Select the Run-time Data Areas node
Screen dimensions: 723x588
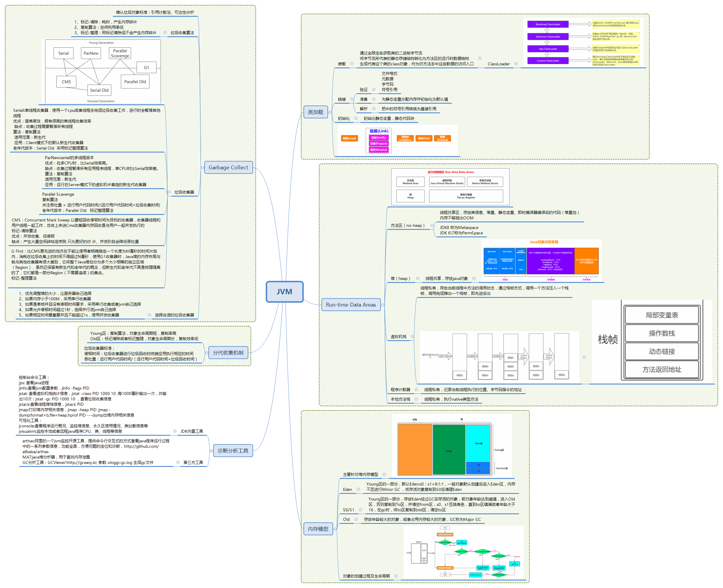point(351,304)
